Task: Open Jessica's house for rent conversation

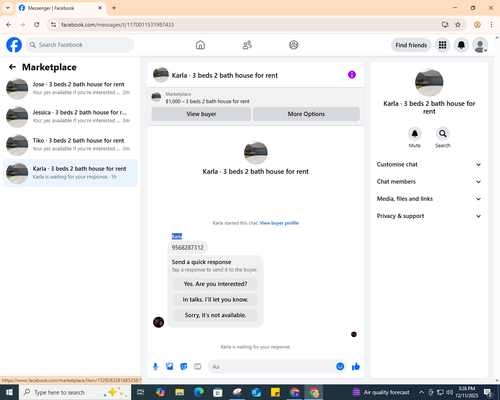Action: pyautogui.click(x=70, y=117)
